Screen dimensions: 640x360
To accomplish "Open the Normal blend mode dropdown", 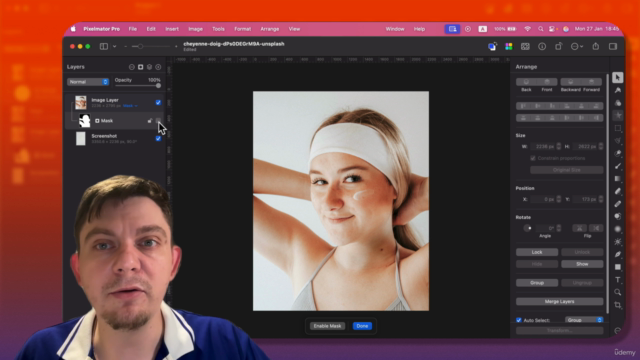I will [x=88, y=82].
